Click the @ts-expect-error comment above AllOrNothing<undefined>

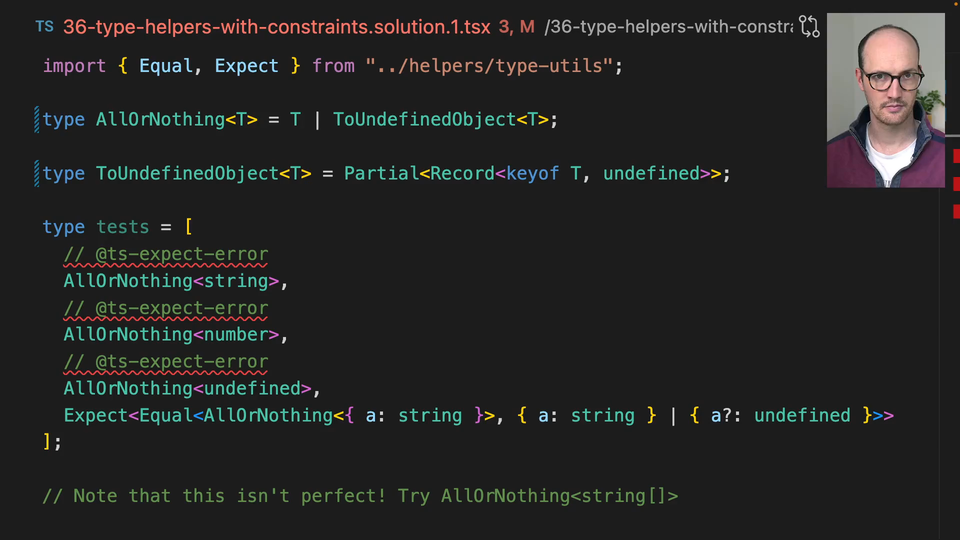[x=166, y=362]
